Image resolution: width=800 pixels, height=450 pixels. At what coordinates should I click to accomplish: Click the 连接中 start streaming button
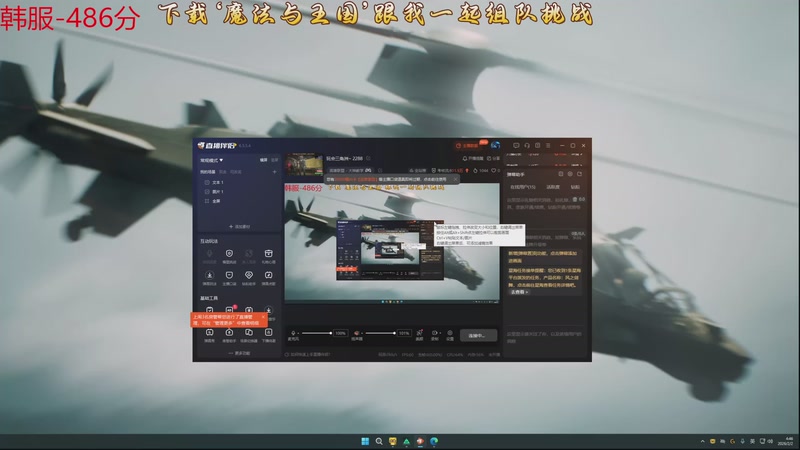point(479,335)
